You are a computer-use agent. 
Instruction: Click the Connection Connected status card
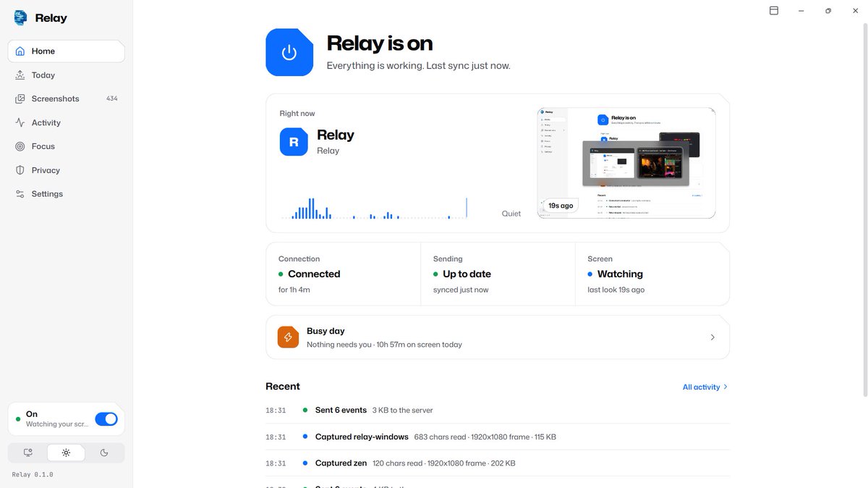point(344,274)
